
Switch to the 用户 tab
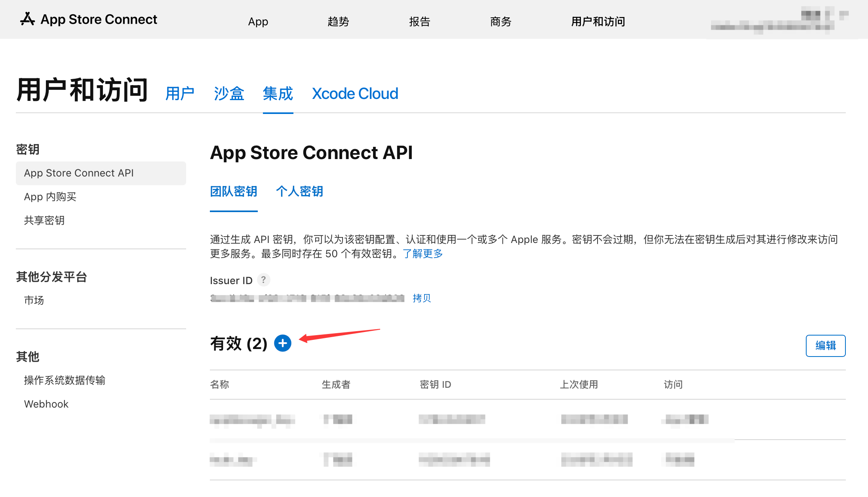tap(180, 94)
